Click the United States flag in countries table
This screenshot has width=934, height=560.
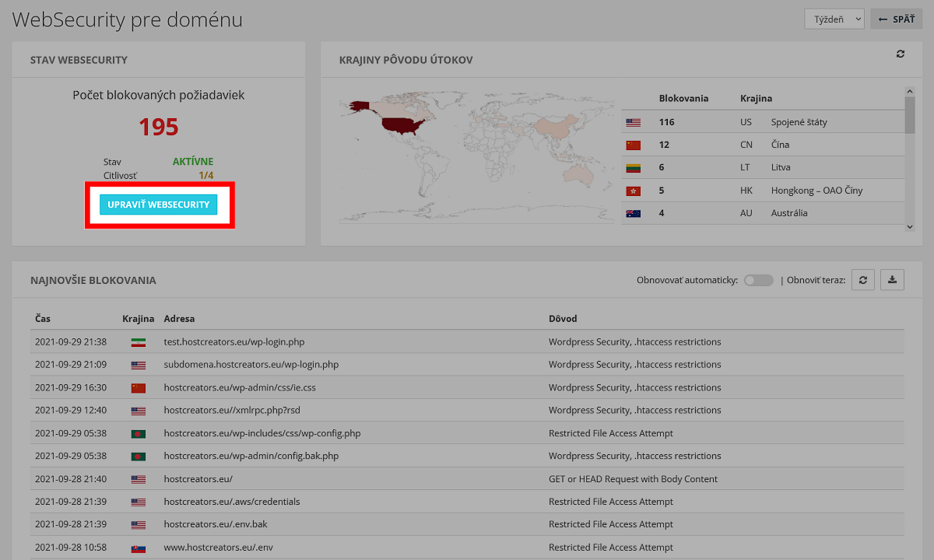tap(633, 122)
